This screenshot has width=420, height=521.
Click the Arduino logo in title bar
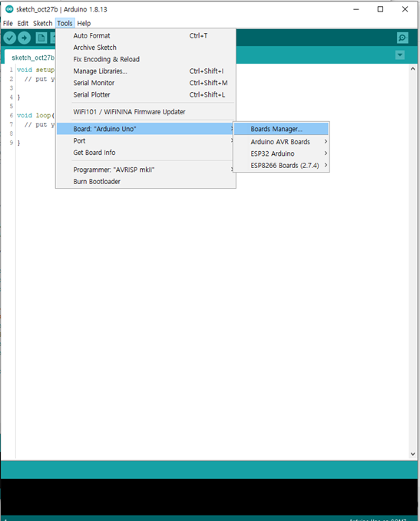point(9,9)
